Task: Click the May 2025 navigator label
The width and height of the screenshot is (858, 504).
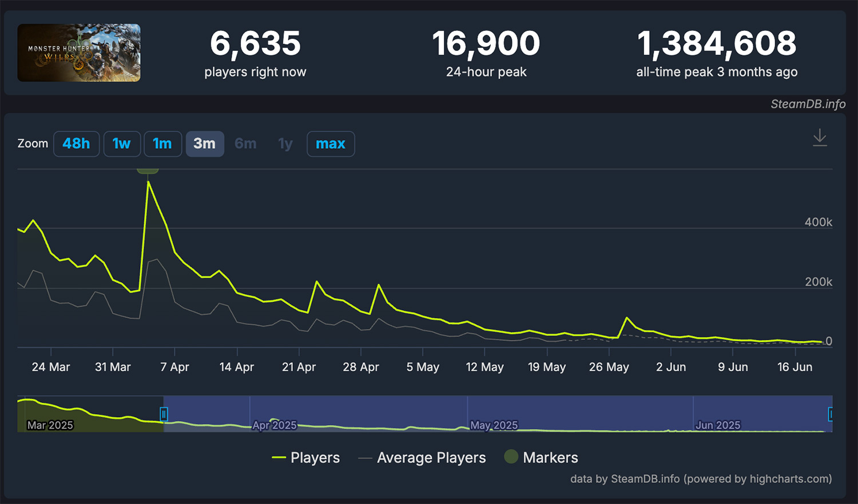Action: (494, 425)
